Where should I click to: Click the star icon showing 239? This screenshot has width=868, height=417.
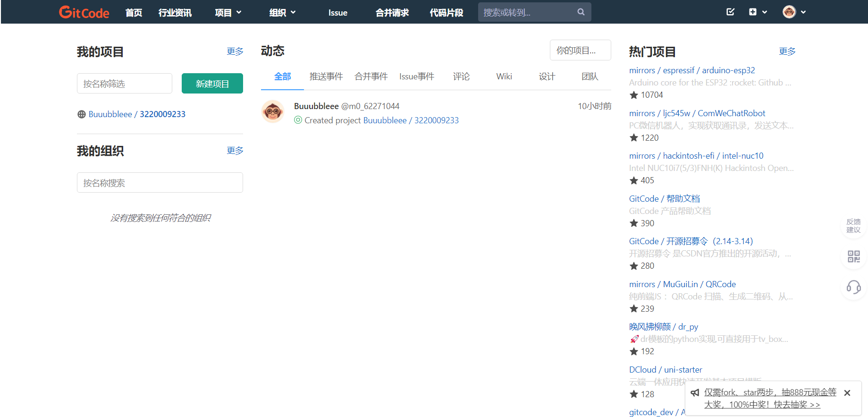tap(634, 309)
